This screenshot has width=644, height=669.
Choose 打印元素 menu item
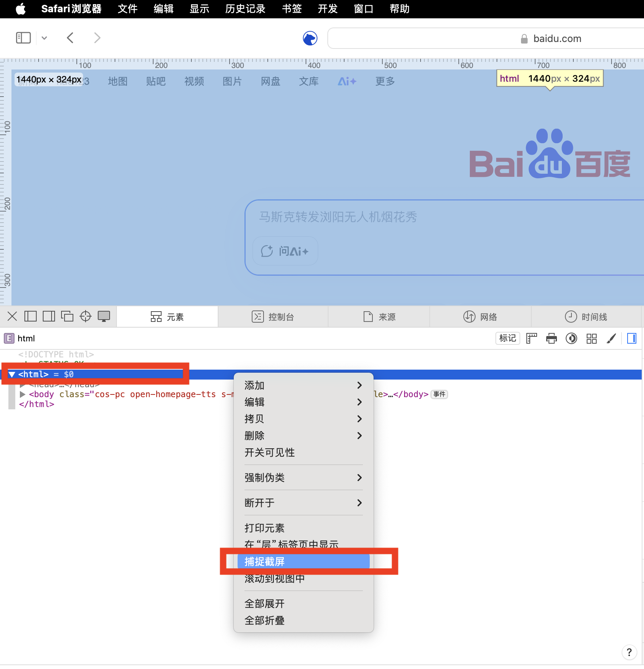pyautogui.click(x=303, y=528)
